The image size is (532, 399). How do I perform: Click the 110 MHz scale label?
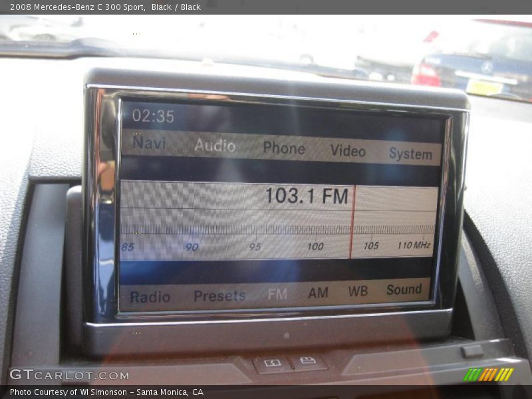pos(414,245)
